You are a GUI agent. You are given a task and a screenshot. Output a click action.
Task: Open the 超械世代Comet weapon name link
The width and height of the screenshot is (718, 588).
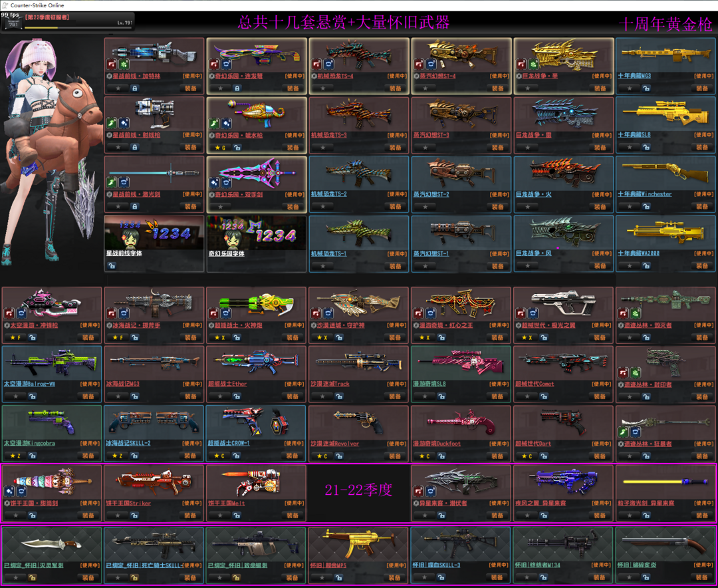click(x=535, y=384)
